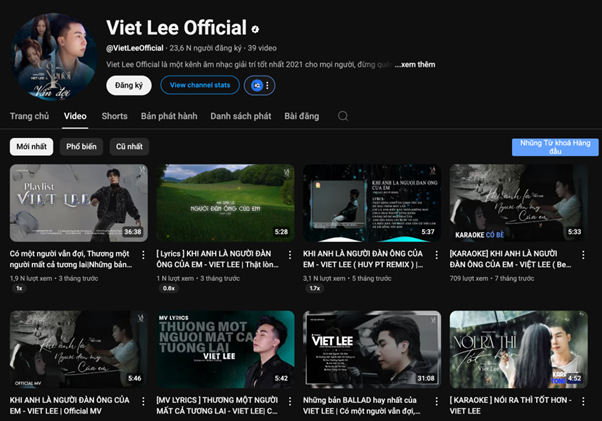Sort videos by Cũ nhất chip

[x=129, y=147]
